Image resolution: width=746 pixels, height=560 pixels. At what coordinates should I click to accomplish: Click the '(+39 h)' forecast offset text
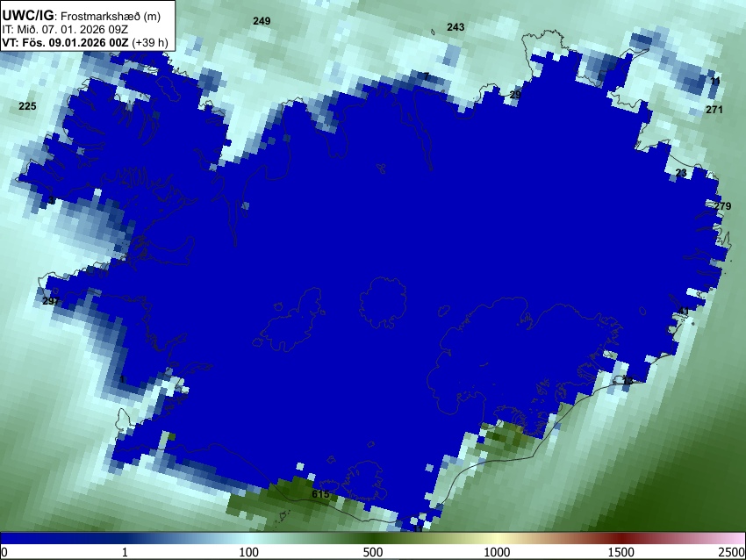(x=150, y=42)
